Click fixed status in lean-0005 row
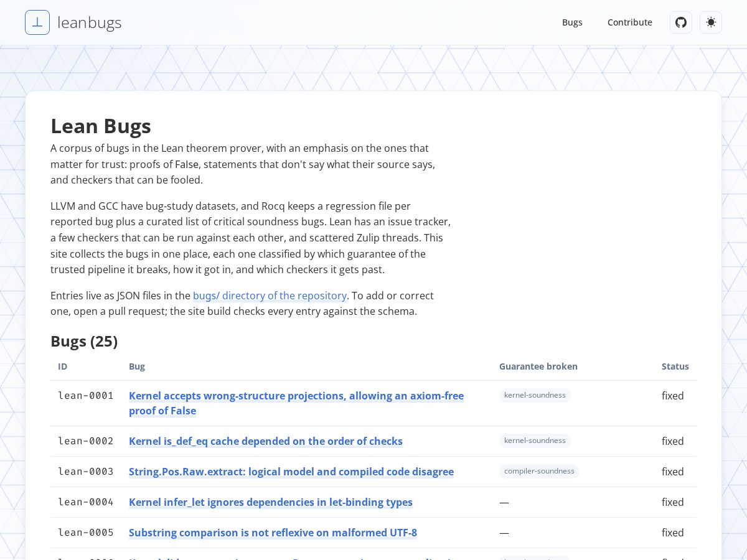 click(673, 533)
